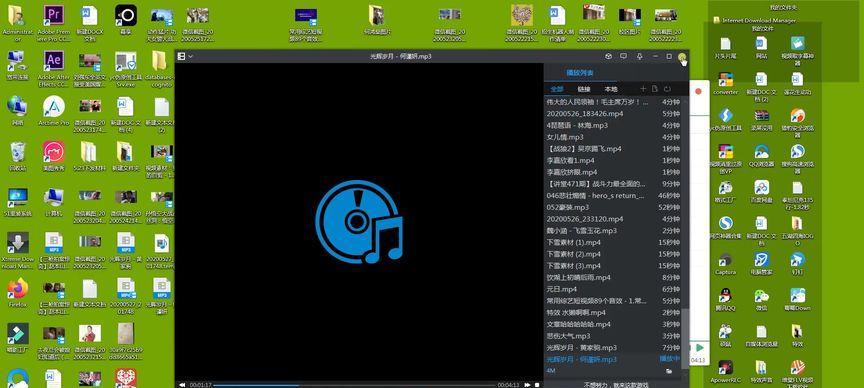Screen dimensions: 864x388
Task: Select 思伤大气.mp3 in the playlist
Action: 613,336
